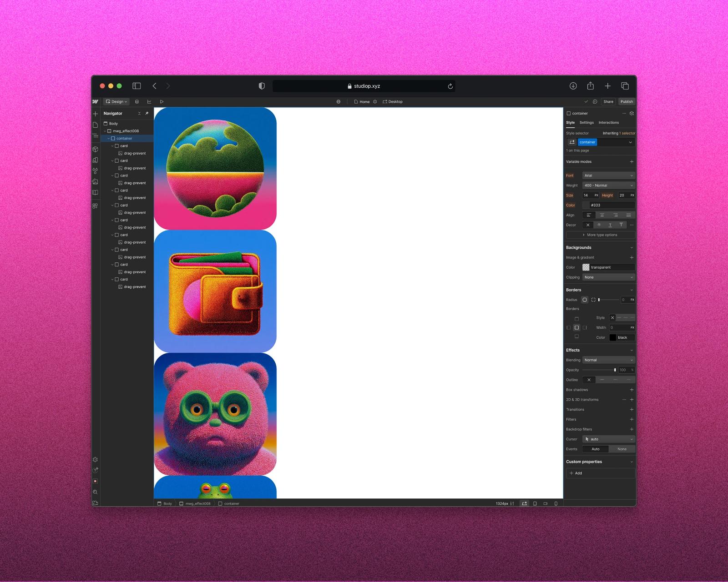Click Safari downloads icon
This screenshot has width=728, height=582.
(x=573, y=86)
